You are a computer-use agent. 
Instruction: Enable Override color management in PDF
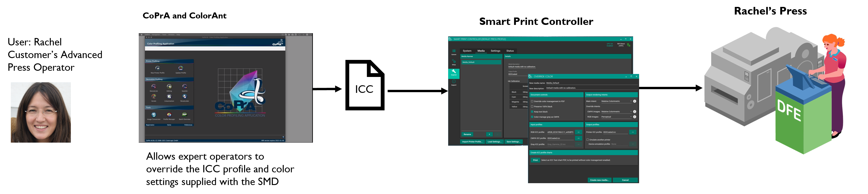pos(532,101)
